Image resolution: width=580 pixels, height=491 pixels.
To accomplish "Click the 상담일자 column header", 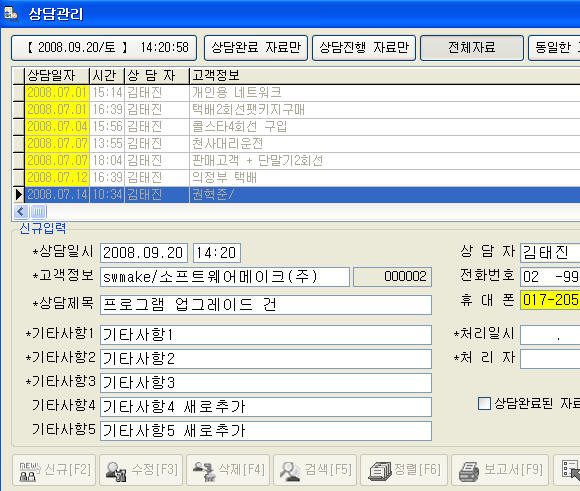I will (x=57, y=76).
